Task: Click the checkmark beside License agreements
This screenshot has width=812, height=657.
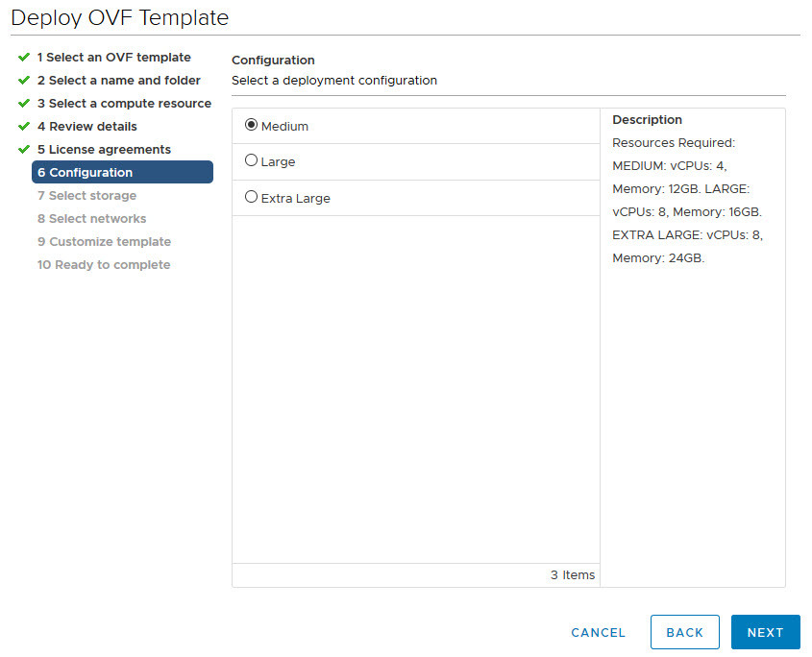Action: click(x=24, y=150)
